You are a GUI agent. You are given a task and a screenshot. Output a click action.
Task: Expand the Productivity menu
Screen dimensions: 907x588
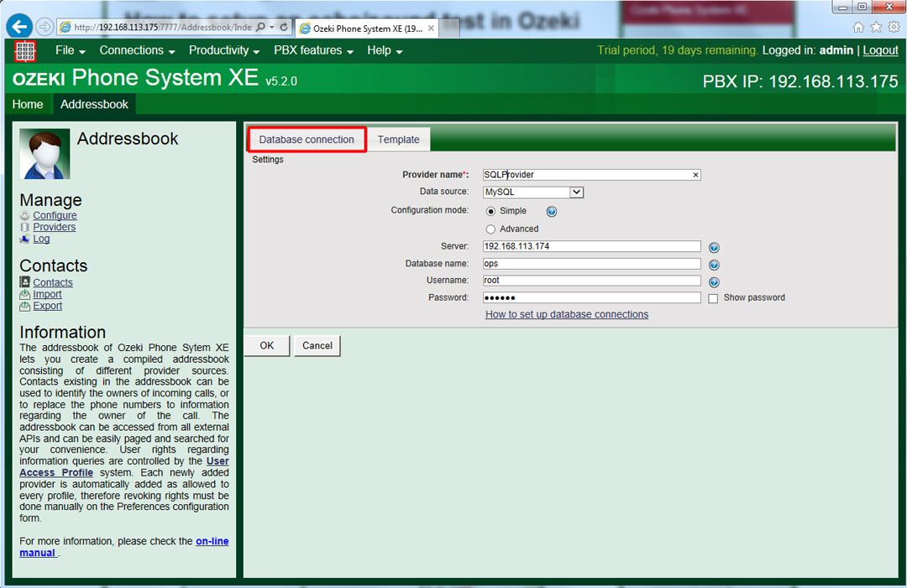click(224, 50)
